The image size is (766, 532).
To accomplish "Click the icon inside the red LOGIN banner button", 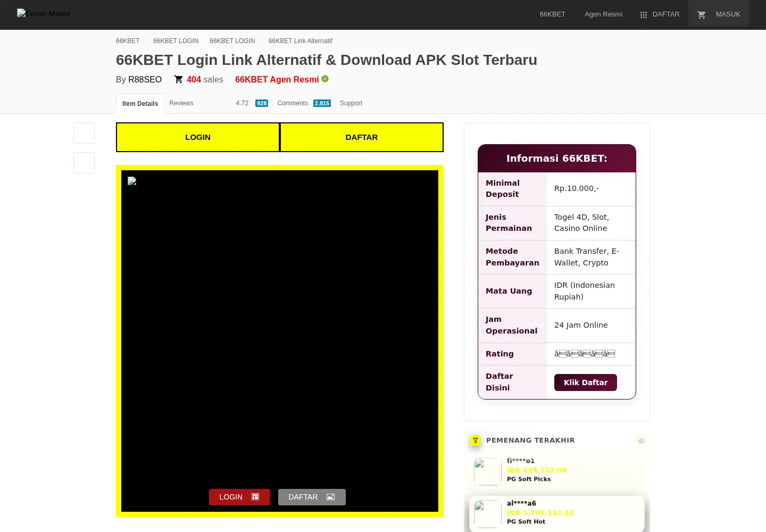I will point(255,497).
